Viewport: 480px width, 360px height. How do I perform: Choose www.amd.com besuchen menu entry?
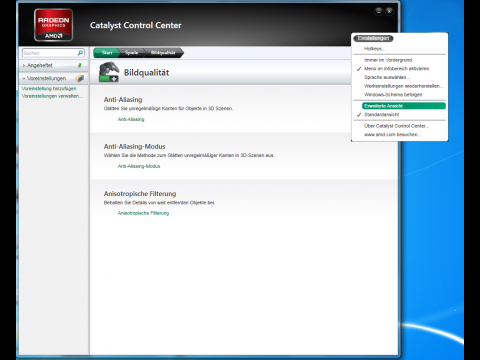(392, 135)
